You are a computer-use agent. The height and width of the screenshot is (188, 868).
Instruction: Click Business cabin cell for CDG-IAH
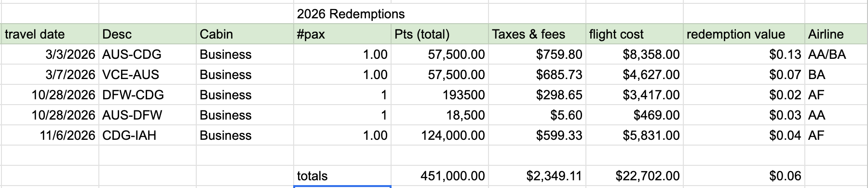tap(245, 135)
